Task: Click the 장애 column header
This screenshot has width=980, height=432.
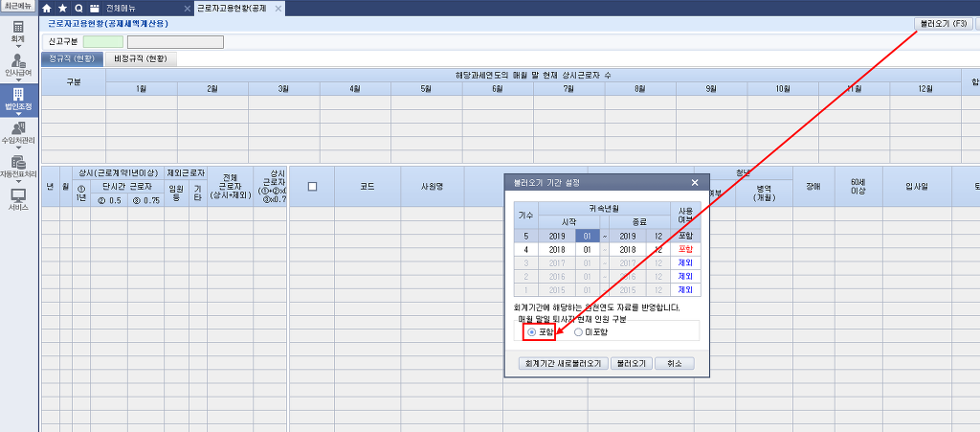Action: [813, 186]
